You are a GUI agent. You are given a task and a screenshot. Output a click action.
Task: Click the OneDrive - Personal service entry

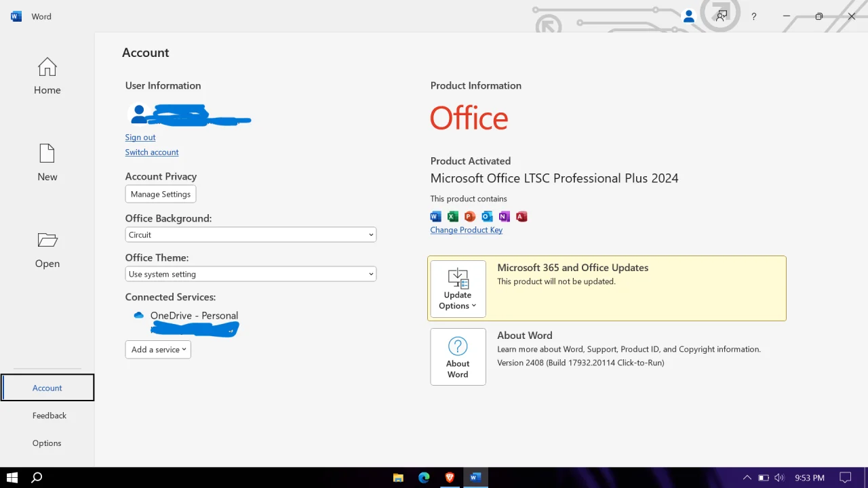click(194, 315)
